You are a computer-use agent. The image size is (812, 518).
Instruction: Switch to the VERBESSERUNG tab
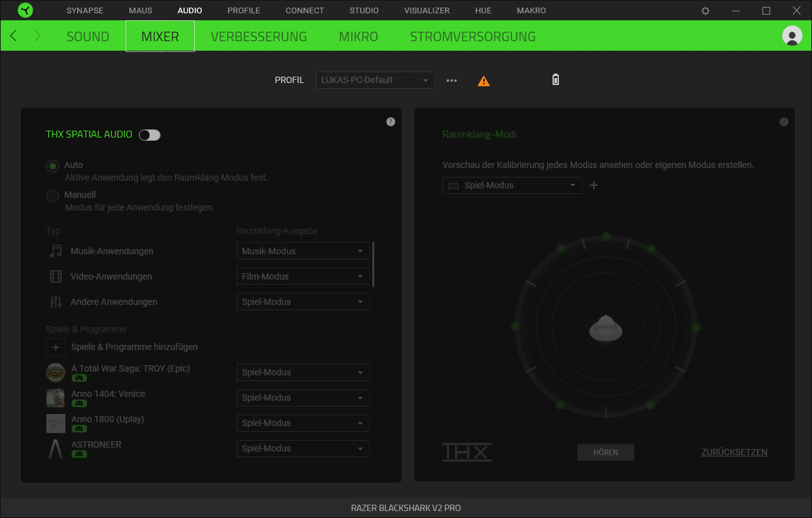[x=258, y=37]
